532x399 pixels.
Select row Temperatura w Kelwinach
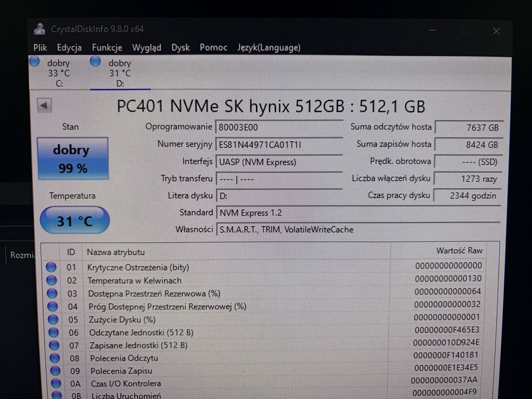point(265,280)
